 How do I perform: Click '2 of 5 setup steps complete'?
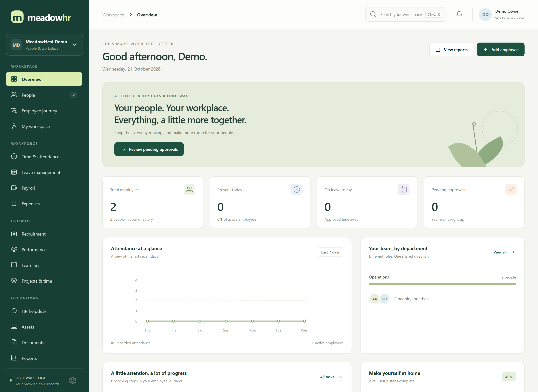pyautogui.click(x=392, y=381)
